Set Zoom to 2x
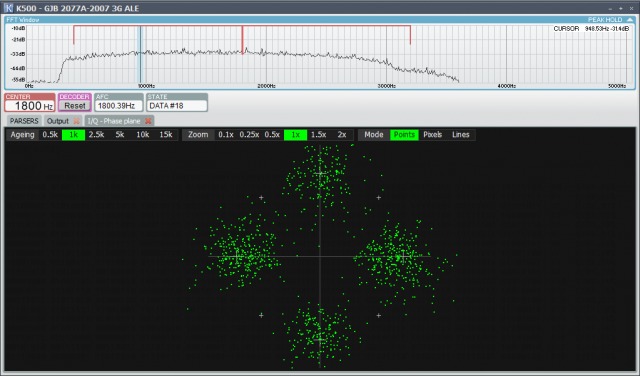Viewport: 640px width, 376px height. click(342, 135)
